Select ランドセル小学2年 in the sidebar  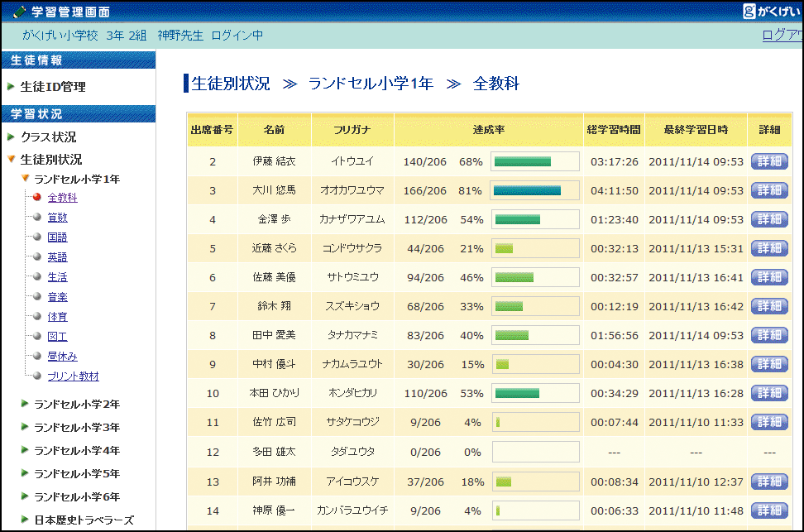(x=77, y=405)
